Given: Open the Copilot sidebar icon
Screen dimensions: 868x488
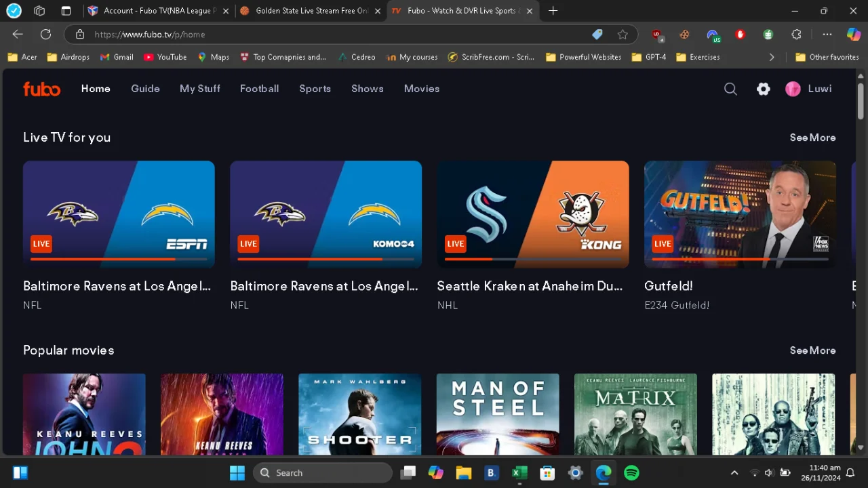Looking at the screenshot, I should click(854, 35).
